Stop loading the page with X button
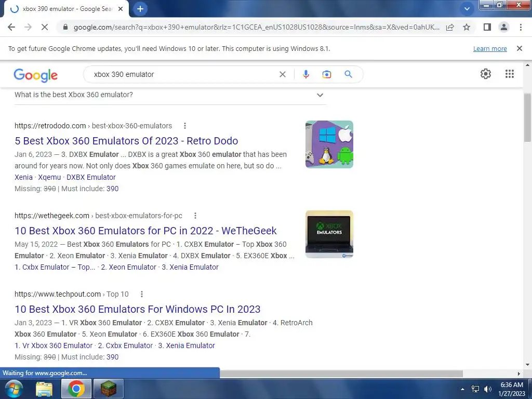 coord(45,27)
